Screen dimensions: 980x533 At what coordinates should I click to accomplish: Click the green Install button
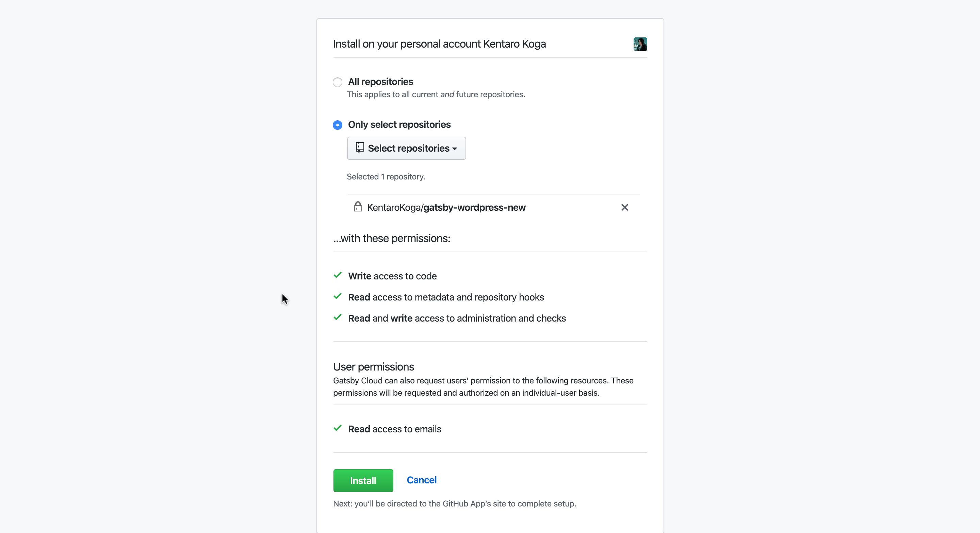point(363,481)
